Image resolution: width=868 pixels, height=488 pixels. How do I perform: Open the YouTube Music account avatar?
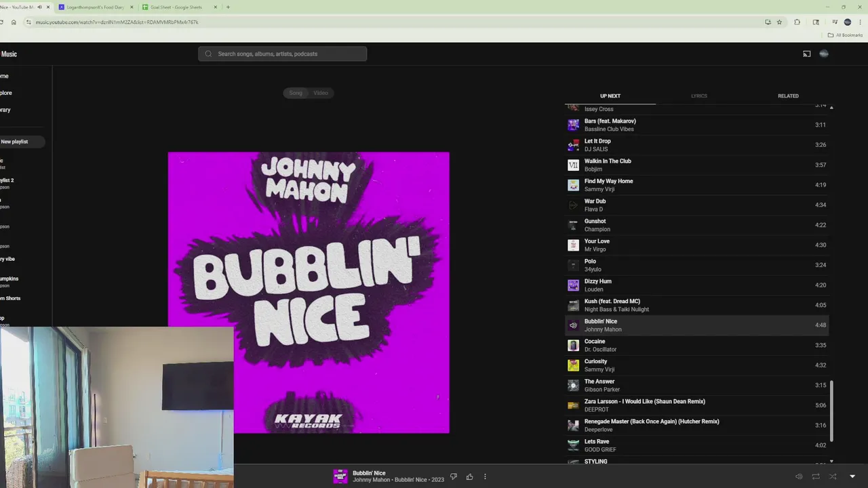click(x=824, y=54)
